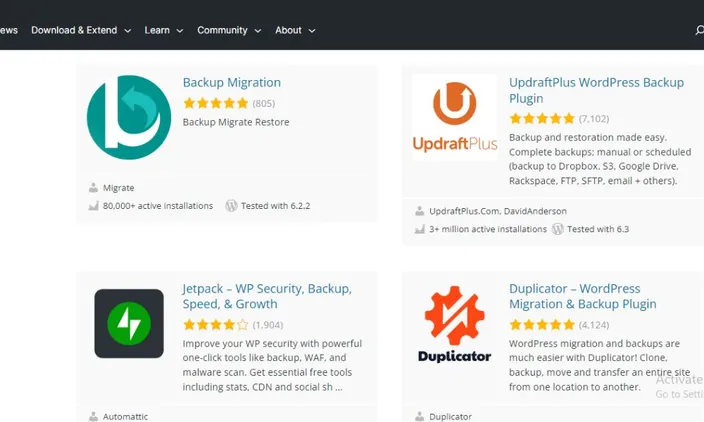Image resolution: width=704 pixels, height=422 pixels.
Task: Open the News menu item
Action: 9,30
